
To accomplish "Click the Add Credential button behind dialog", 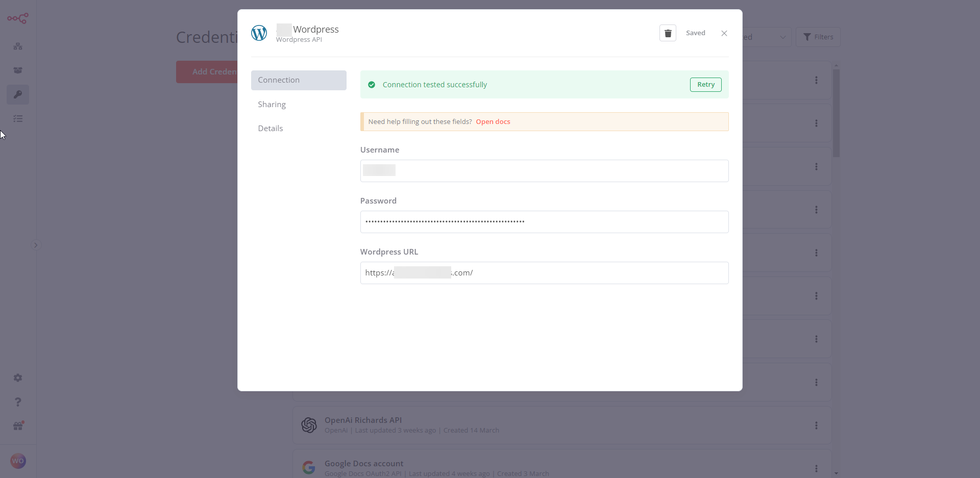I will 207,72.
